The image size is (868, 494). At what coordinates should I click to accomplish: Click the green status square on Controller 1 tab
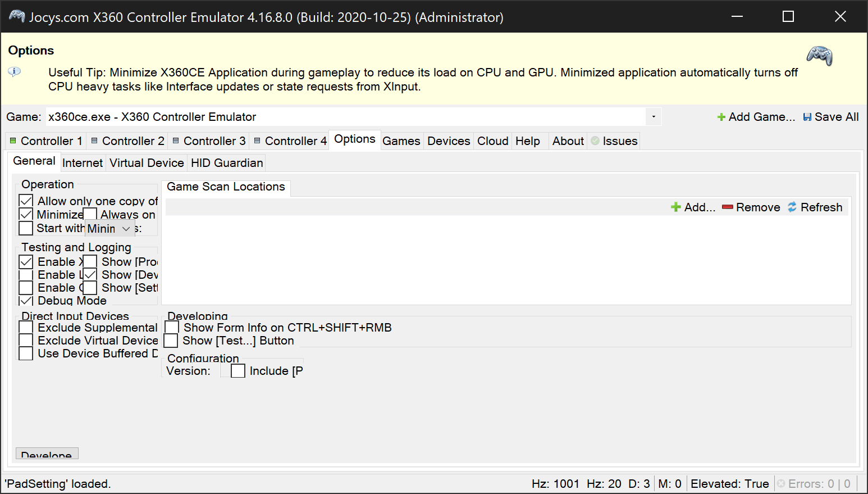point(12,141)
